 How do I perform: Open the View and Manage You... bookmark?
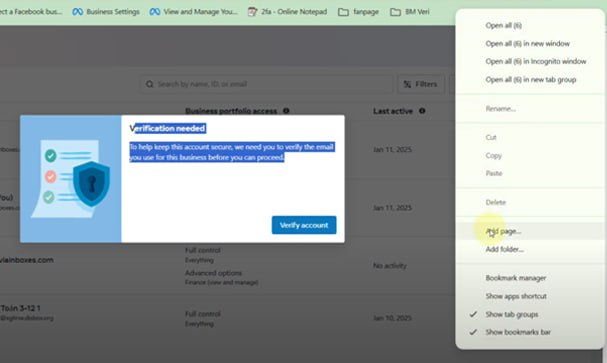pos(193,12)
